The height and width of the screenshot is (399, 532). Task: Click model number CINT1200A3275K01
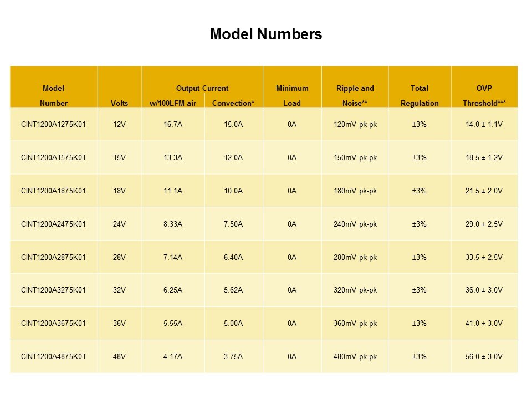coord(53,290)
